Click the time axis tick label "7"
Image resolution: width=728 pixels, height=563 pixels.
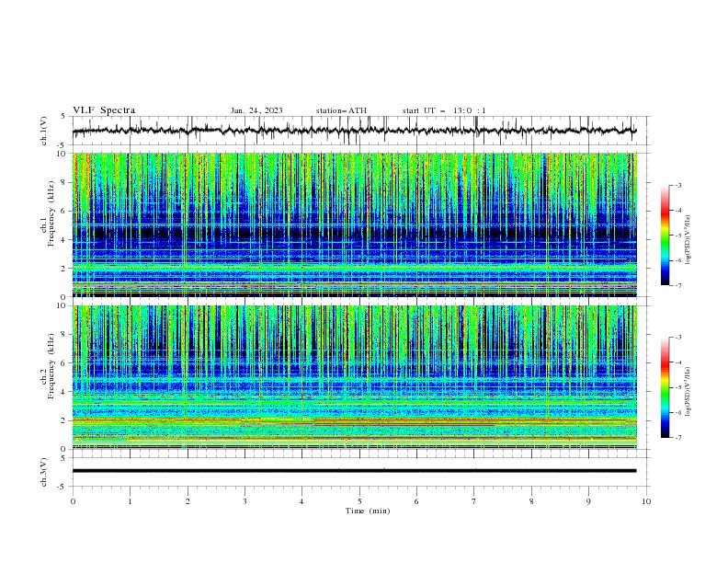(474, 501)
